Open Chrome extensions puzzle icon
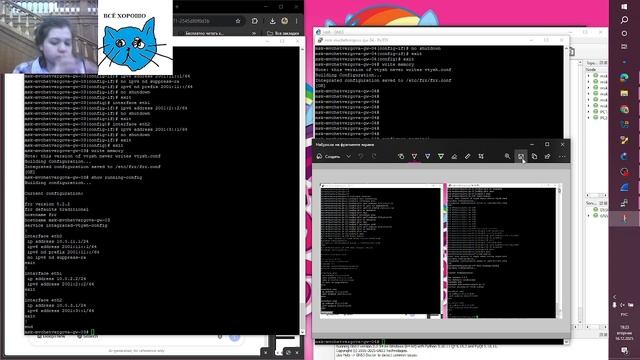Image resolution: width=640 pixels, height=360 pixels. click(255, 21)
